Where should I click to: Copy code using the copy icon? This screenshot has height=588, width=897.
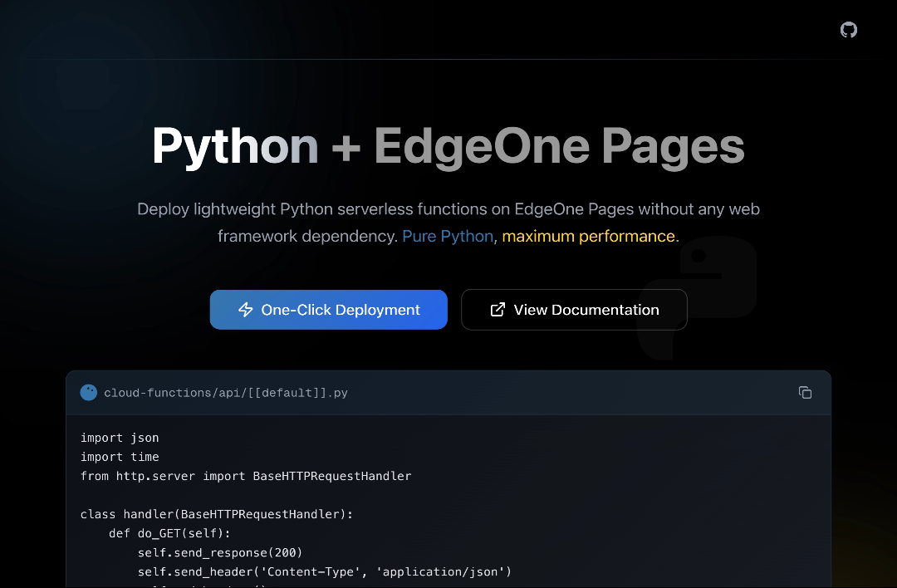coord(805,392)
